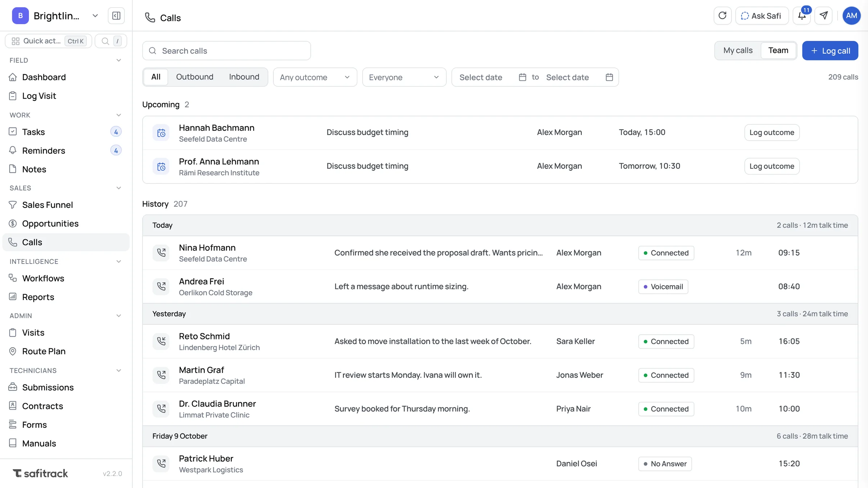Click call icon on Nina Hofmann row
868x488 pixels.
click(161, 253)
